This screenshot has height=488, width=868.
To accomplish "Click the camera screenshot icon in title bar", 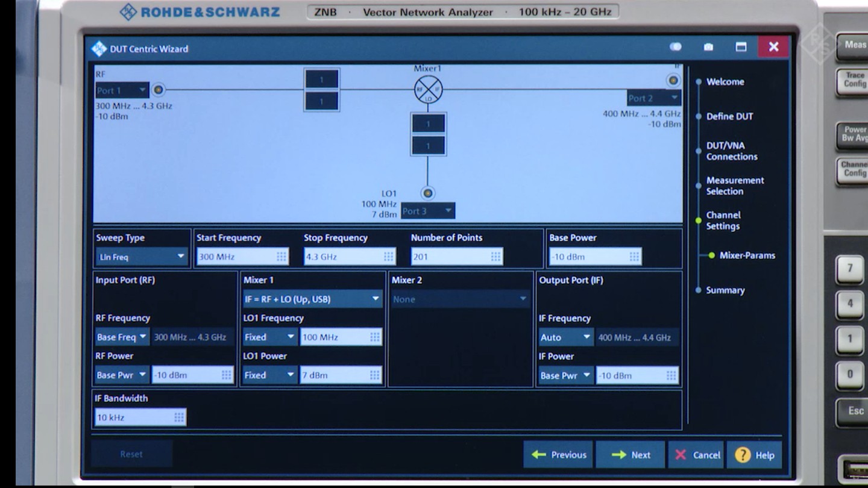I will pos(708,47).
